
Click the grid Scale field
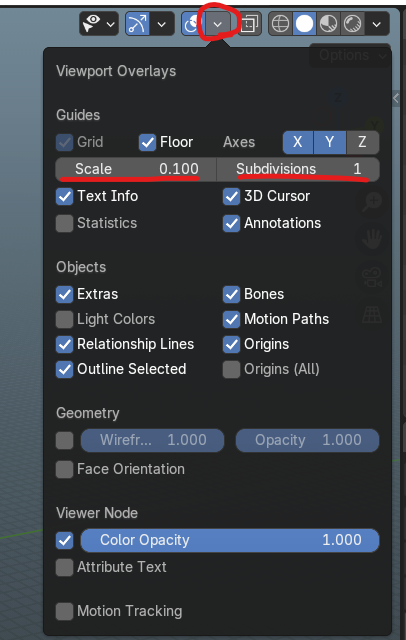[136, 169]
